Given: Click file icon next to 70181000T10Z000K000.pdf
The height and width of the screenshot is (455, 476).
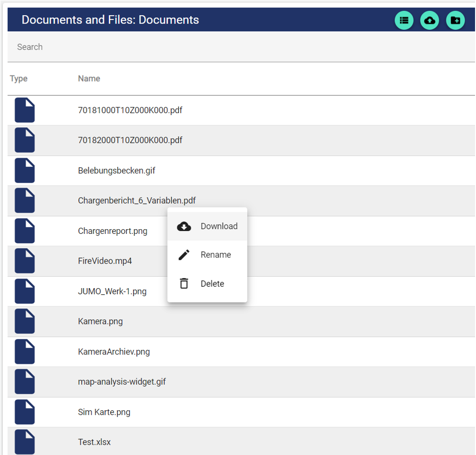Looking at the screenshot, I should pos(25,110).
